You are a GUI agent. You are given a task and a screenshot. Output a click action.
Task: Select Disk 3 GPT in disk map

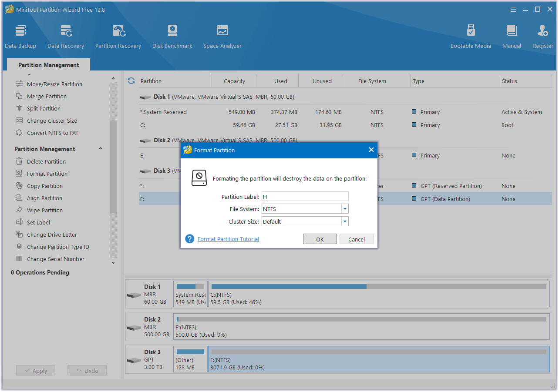tap(149, 359)
